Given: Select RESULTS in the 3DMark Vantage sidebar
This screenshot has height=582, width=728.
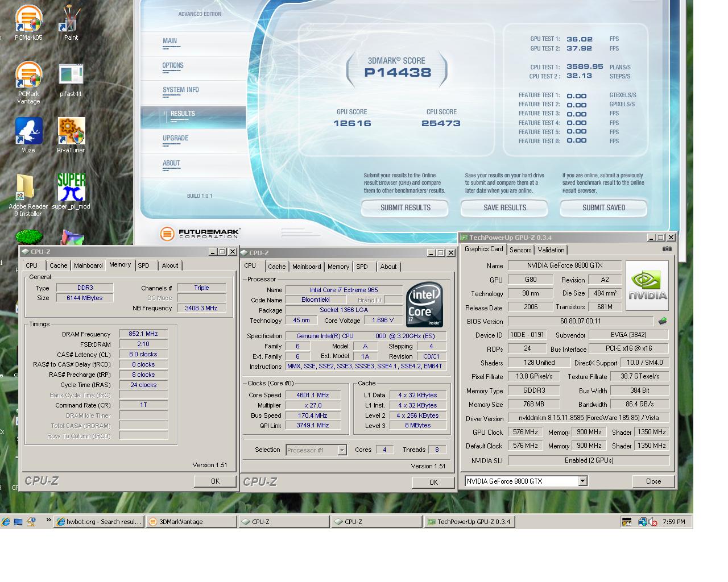Looking at the screenshot, I should pyautogui.click(x=193, y=117).
